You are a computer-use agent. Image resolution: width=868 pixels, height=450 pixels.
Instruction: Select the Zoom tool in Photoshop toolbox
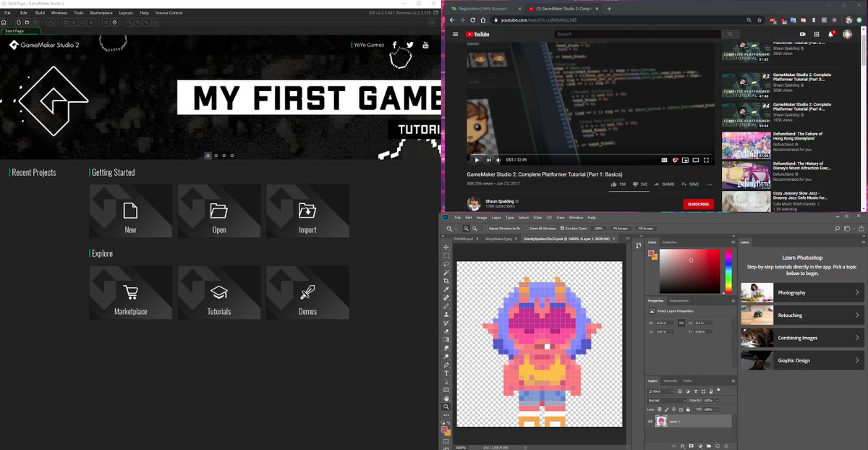click(446, 407)
